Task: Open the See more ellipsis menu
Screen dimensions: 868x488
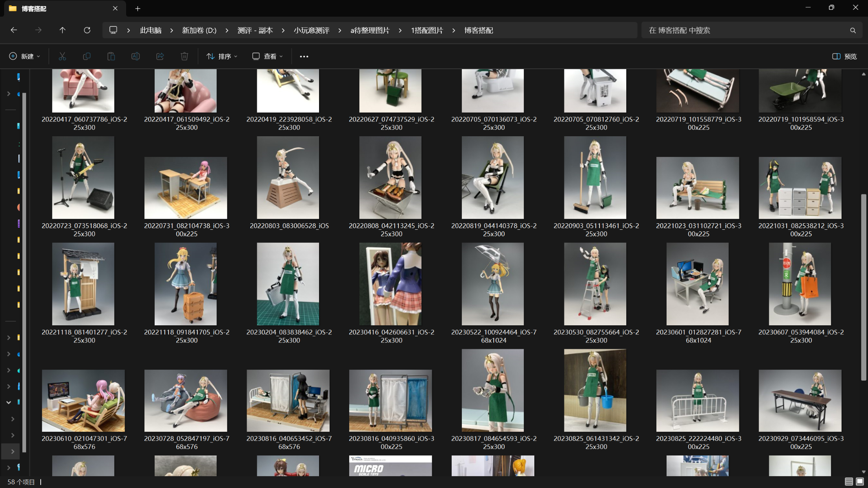Action: [304, 56]
